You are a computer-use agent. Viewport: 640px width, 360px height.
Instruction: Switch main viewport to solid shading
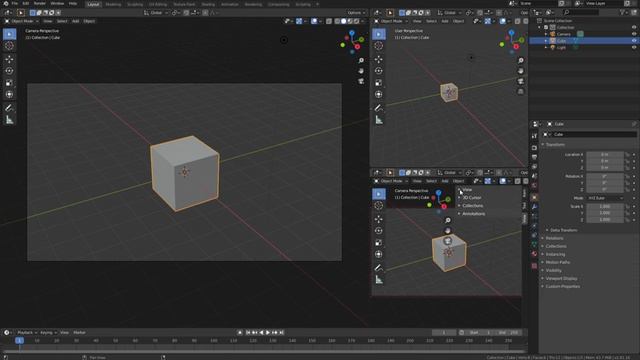[x=344, y=21]
